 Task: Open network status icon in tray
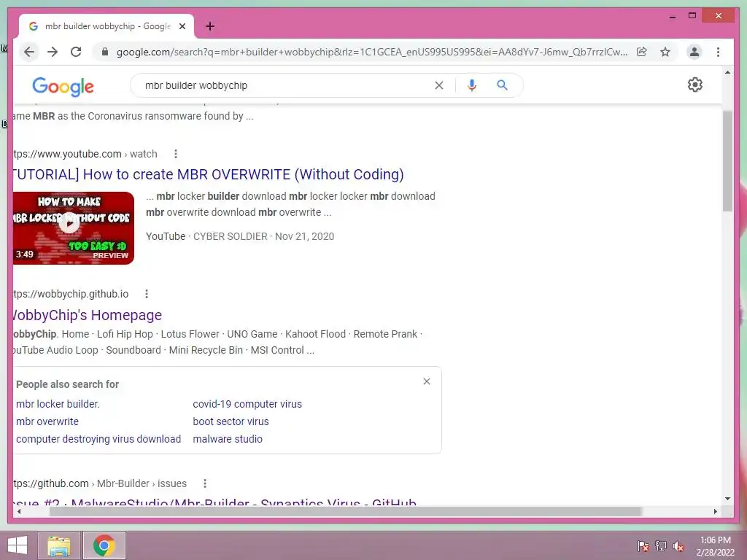(x=660, y=545)
